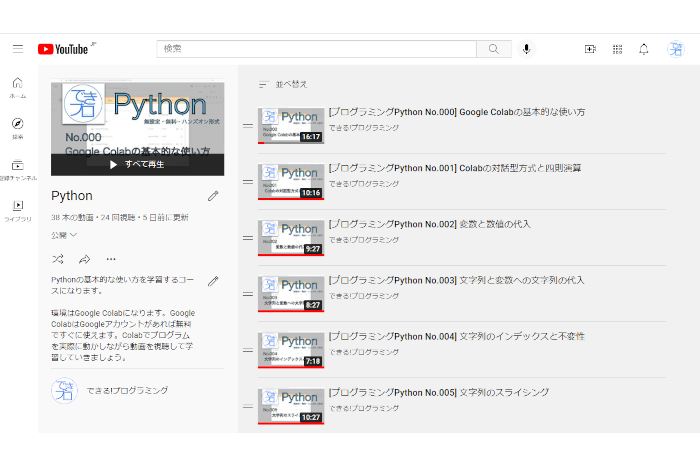Screen dimensions: 700x467
Task: Open Library in the sidebar
Action: pos(18,211)
